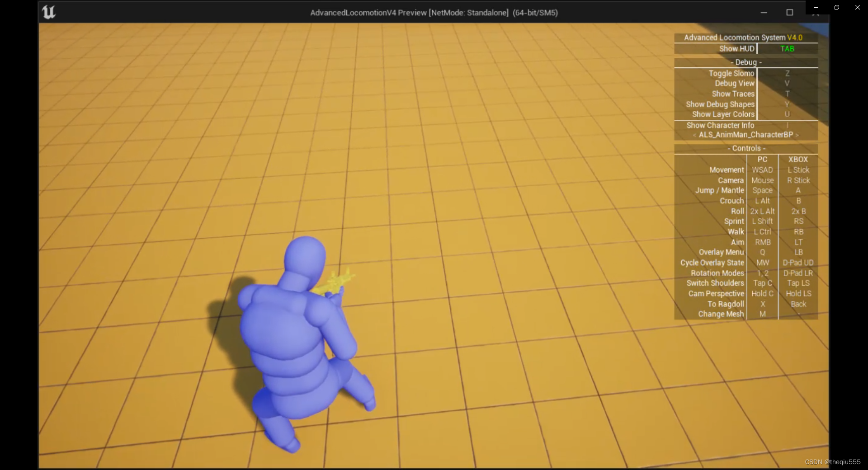
Task: Click the "PC" column header
Action: tap(762, 160)
